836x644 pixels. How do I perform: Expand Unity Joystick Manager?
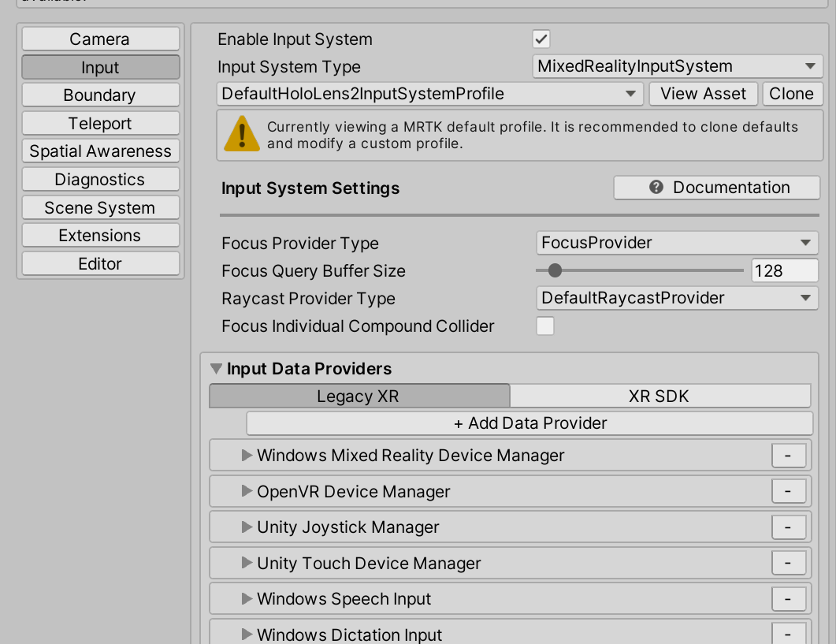[247, 527]
